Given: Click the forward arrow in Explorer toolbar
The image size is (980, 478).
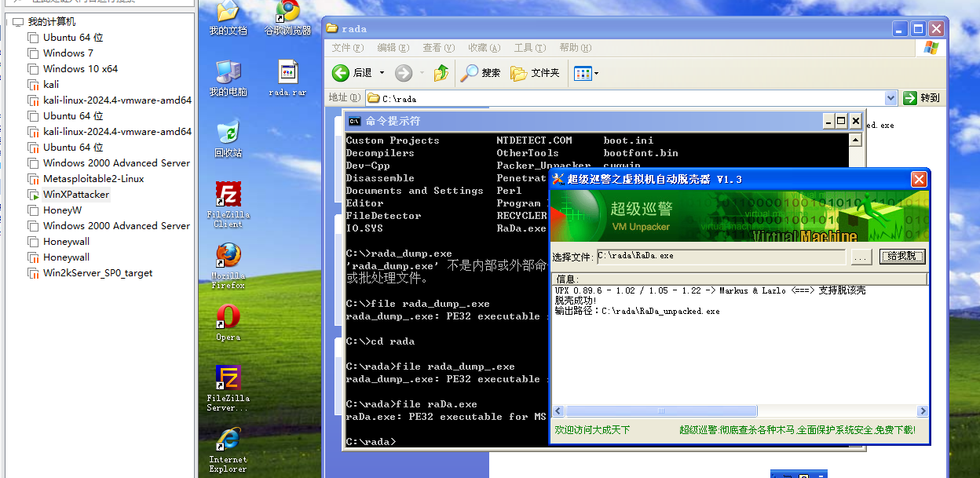Looking at the screenshot, I should tap(404, 73).
